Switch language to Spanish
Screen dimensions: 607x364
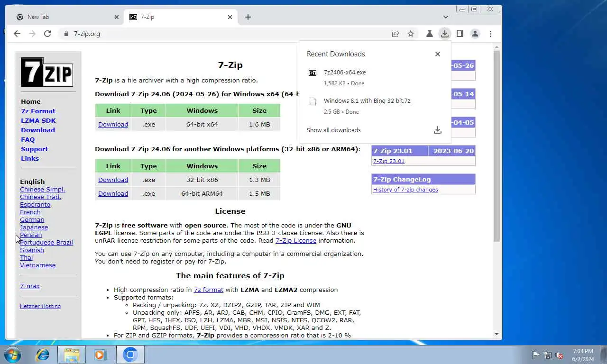(x=32, y=250)
